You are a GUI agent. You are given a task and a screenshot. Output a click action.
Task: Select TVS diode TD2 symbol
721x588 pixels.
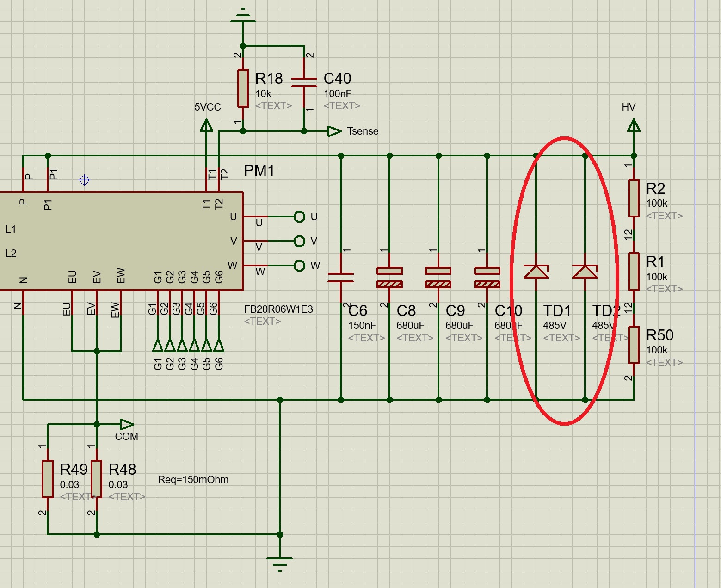[585, 272]
